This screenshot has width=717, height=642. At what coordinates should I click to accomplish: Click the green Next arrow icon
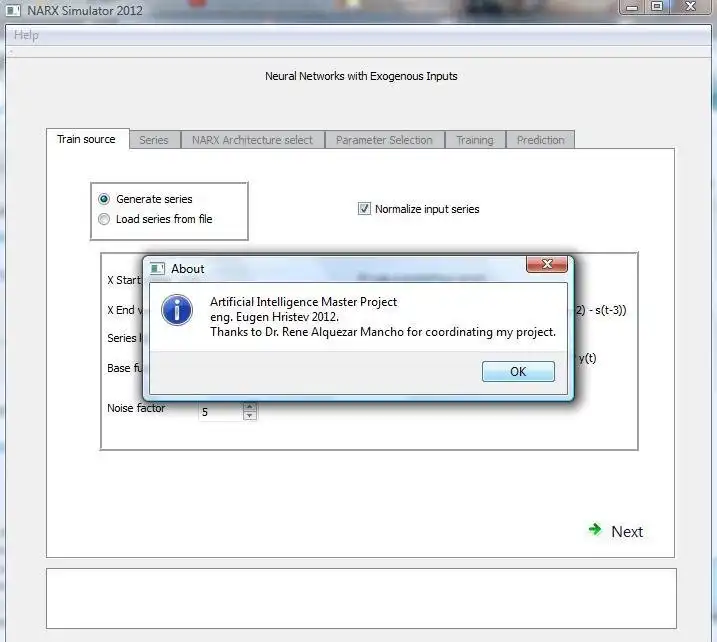pos(595,530)
